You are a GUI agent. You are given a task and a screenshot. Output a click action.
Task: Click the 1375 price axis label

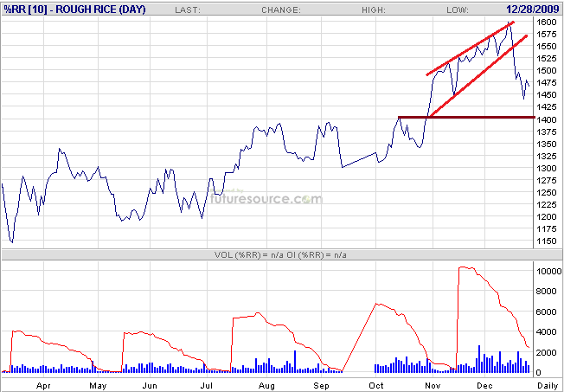coord(546,132)
